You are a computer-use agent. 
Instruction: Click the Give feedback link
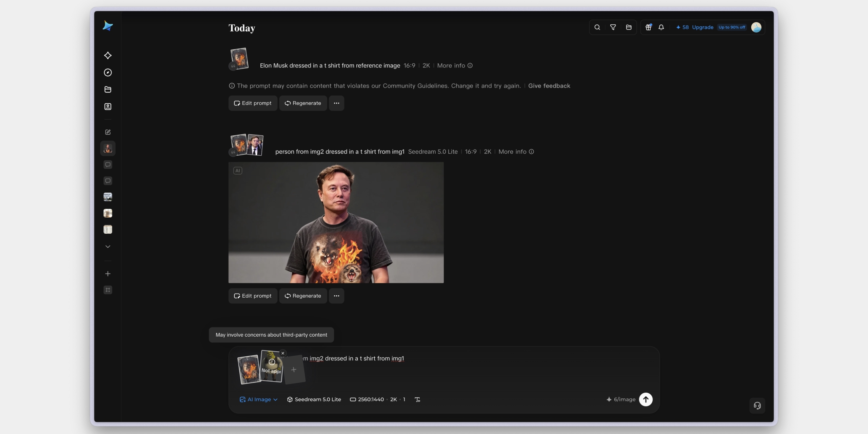click(549, 86)
